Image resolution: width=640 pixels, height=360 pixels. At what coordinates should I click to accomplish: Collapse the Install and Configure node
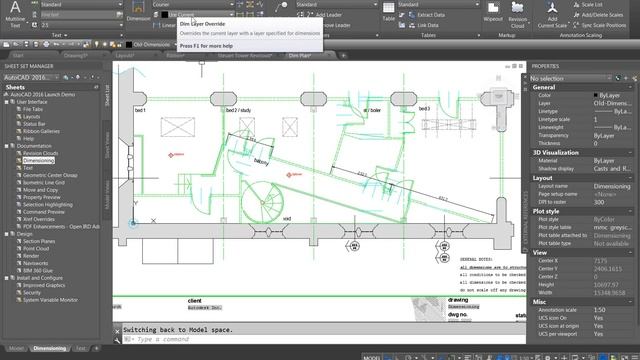pyautogui.click(x=7, y=278)
